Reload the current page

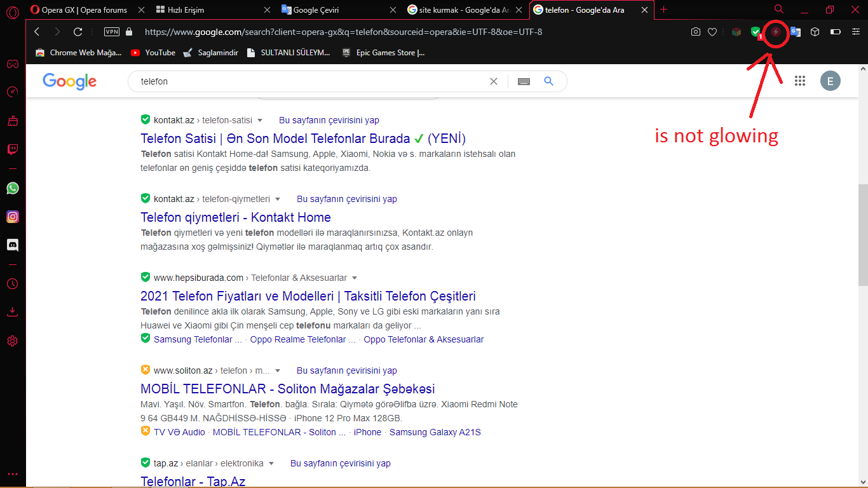pos(78,32)
